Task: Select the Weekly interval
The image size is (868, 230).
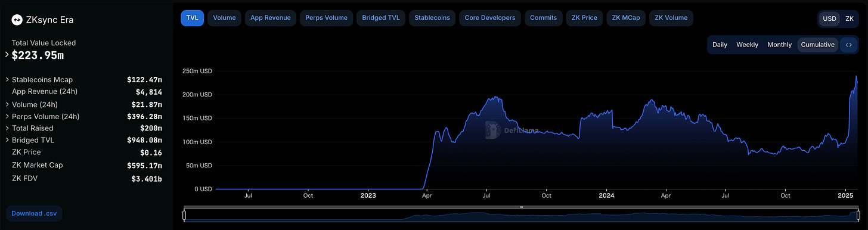Action: pyautogui.click(x=747, y=45)
